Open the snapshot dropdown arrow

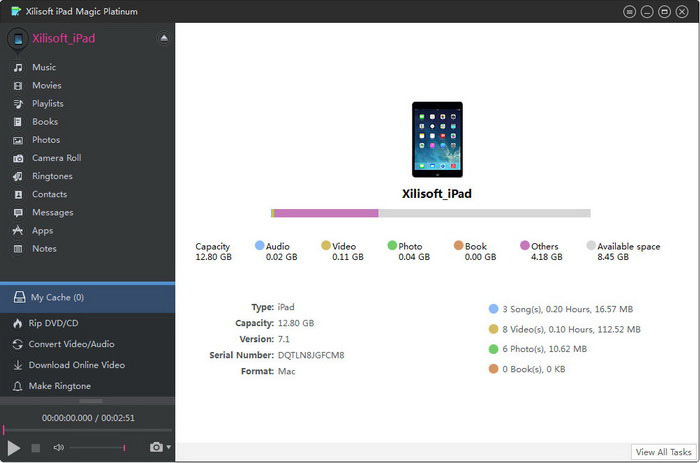pos(169,447)
